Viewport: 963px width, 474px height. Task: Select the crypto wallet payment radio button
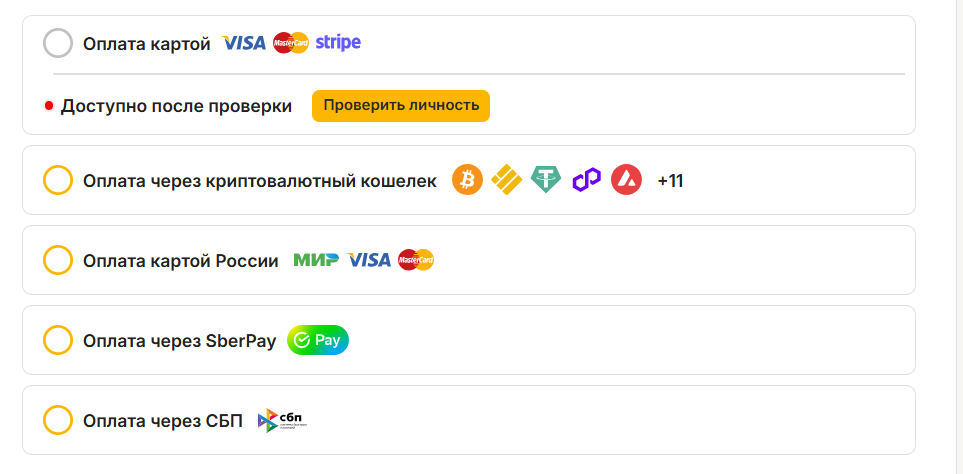(58, 180)
